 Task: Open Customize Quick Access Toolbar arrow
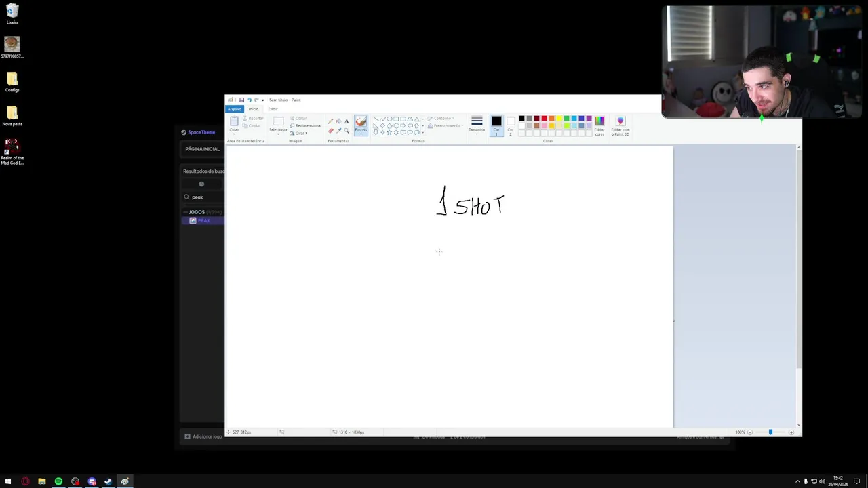262,100
